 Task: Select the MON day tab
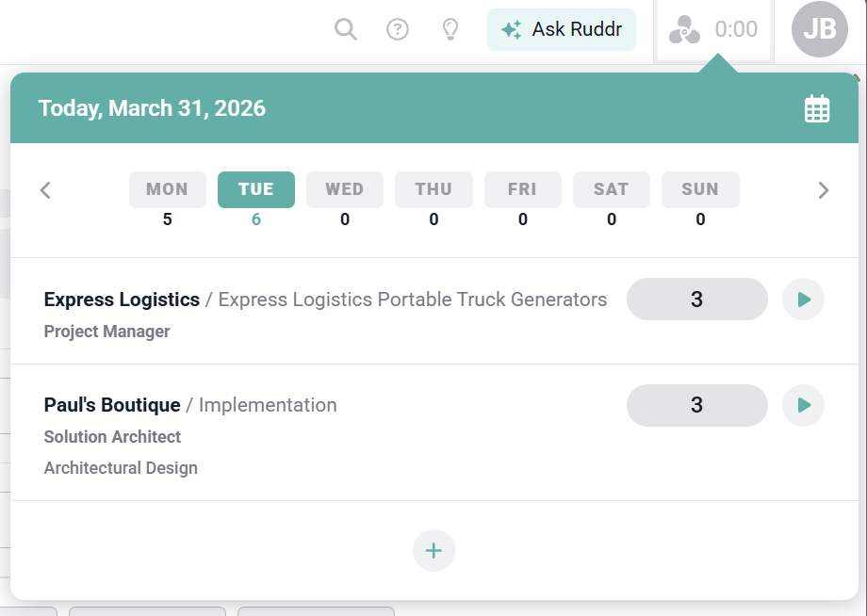[x=167, y=189]
